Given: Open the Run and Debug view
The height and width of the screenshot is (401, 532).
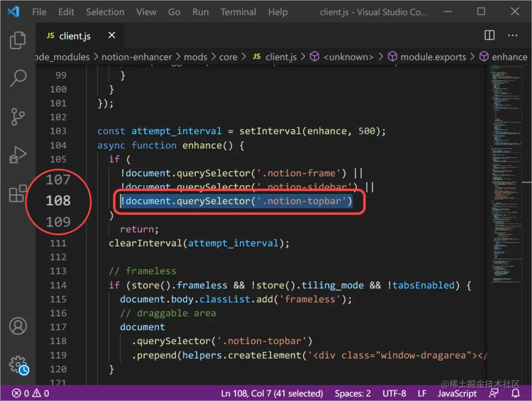Looking at the screenshot, I should (x=18, y=155).
